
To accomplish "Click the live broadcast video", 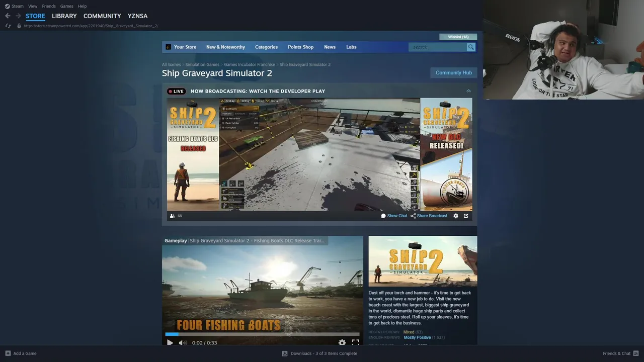I will point(319,154).
